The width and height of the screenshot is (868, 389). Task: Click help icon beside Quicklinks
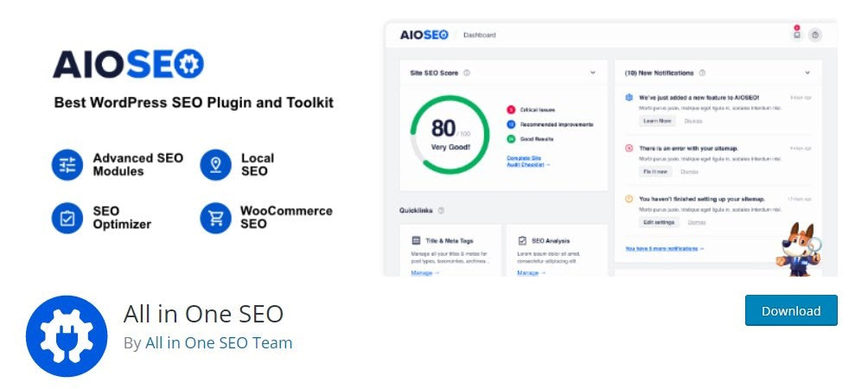coord(441,210)
